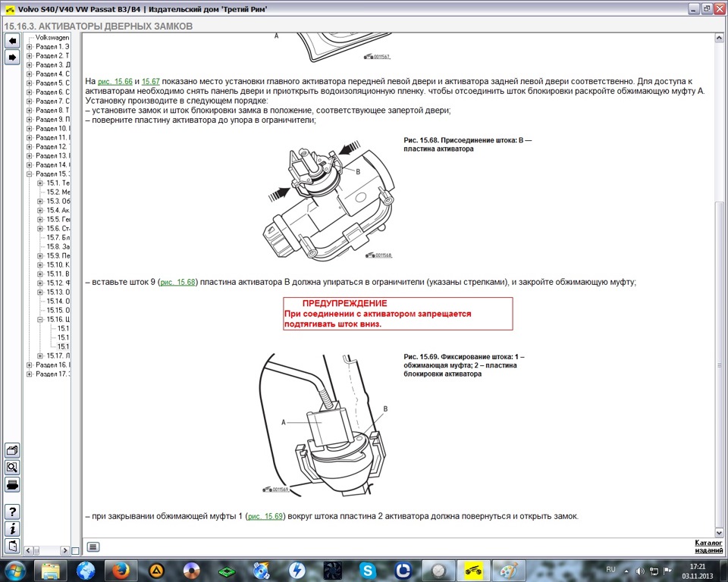The width and height of the screenshot is (728, 582).
Task: Switch to Skype in the taskbar
Action: (x=368, y=571)
